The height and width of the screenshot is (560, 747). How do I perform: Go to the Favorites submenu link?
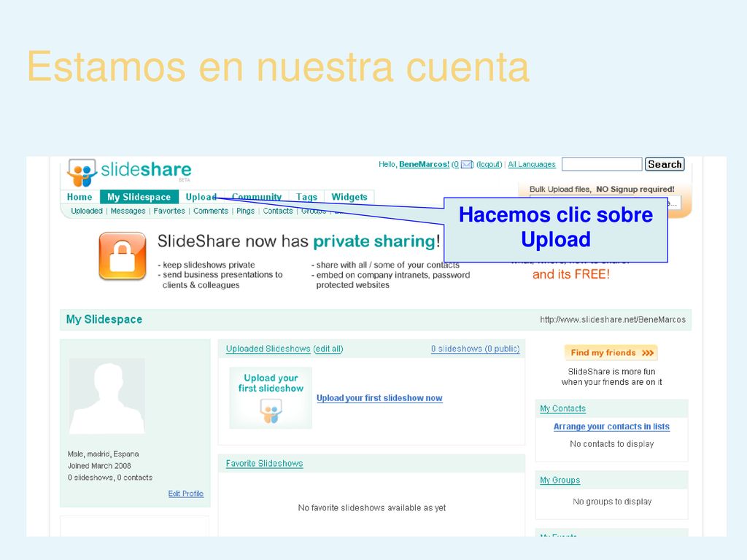(169, 211)
